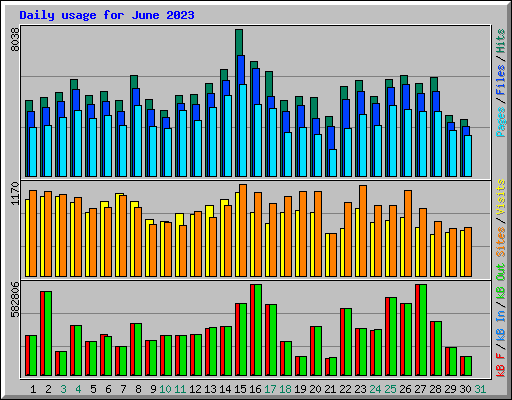Select the "Pages" legend label

pos(501,122)
